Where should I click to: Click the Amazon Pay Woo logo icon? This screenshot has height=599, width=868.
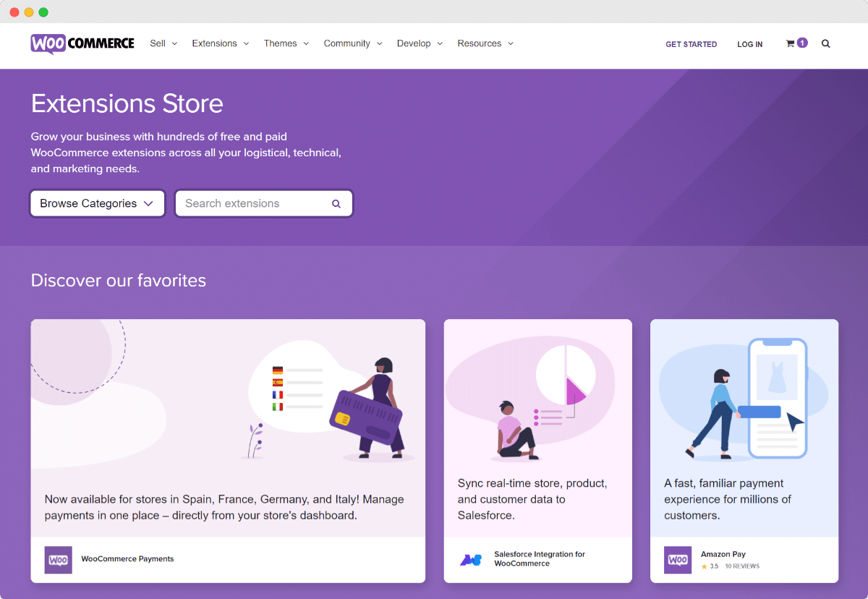coord(678,560)
